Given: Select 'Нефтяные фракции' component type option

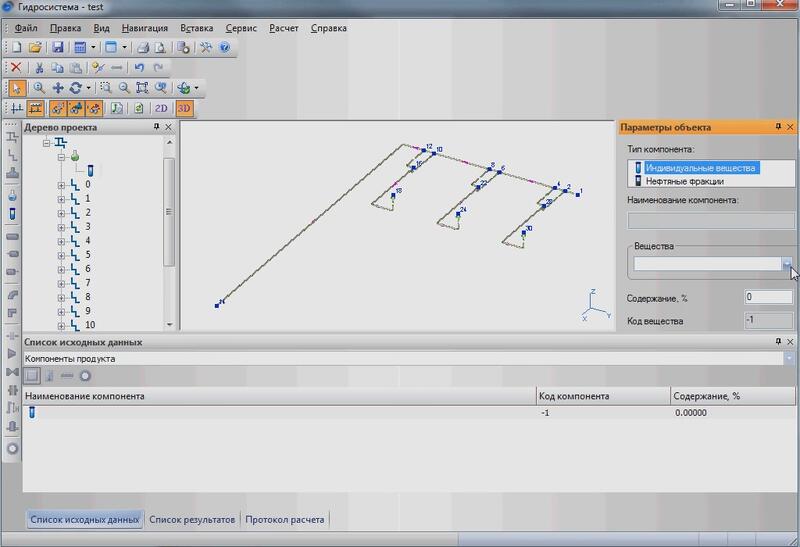Looking at the screenshot, I should [x=686, y=181].
